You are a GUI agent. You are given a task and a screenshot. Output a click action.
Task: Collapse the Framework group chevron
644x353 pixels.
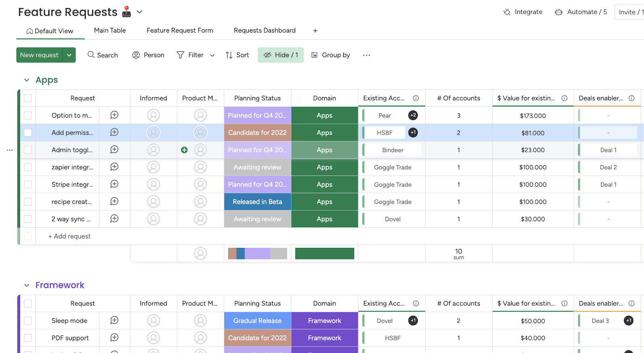27,285
